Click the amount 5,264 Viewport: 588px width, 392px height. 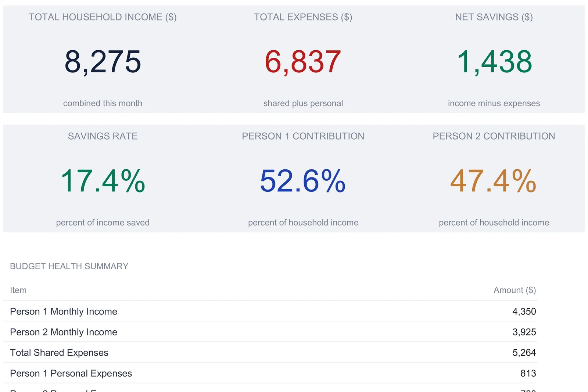(524, 353)
